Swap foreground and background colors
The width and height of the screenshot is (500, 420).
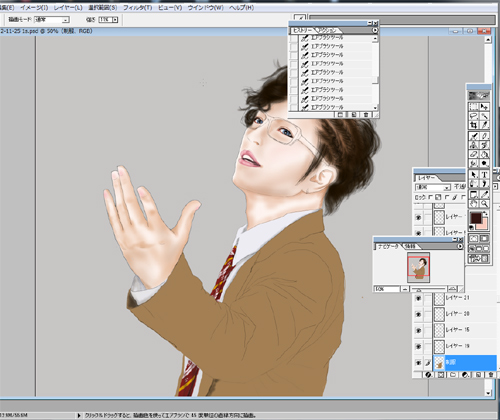click(x=485, y=213)
